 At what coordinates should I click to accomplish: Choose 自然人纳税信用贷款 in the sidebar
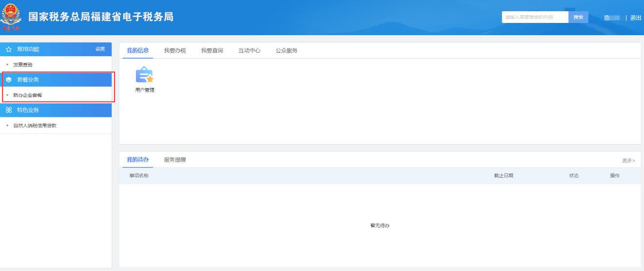(x=35, y=125)
